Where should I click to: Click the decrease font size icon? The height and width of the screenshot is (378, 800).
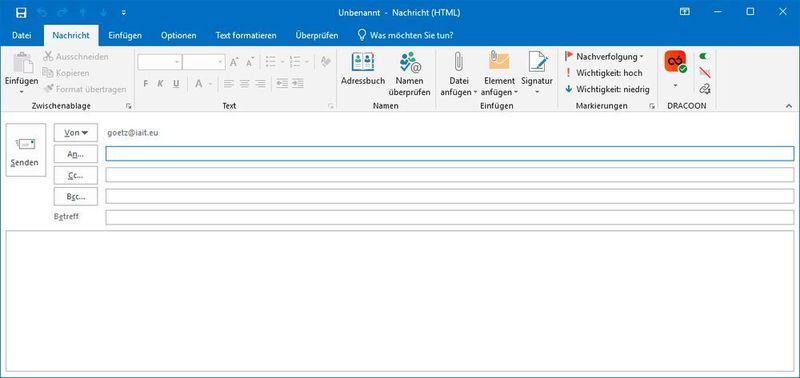249,62
